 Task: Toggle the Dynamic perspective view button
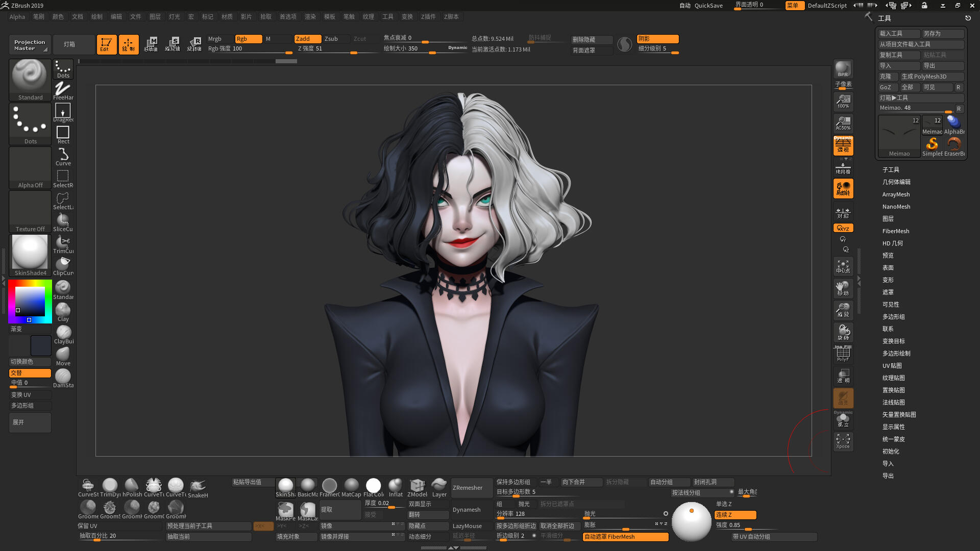point(843,145)
